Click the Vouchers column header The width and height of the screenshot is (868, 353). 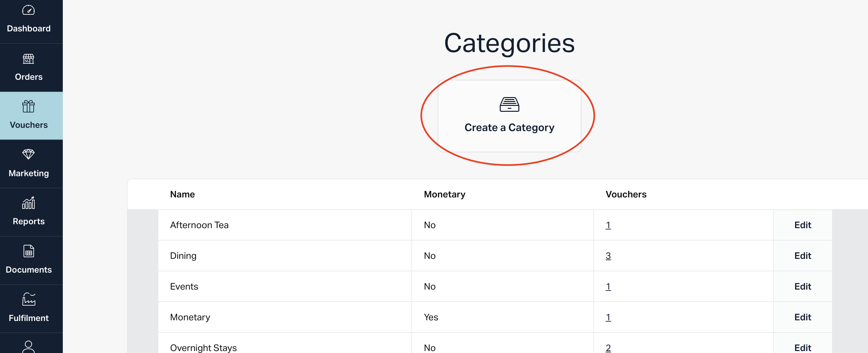click(x=626, y=194)
